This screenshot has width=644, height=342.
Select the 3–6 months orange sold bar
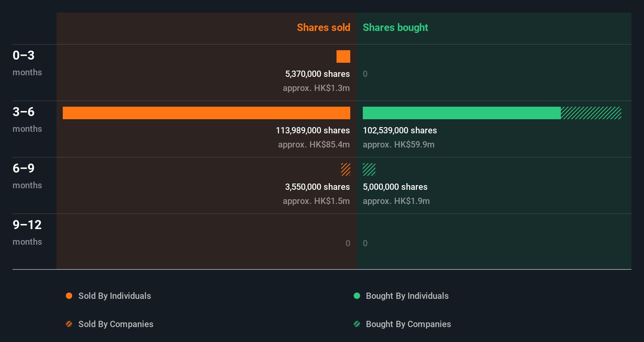point(206,113)
